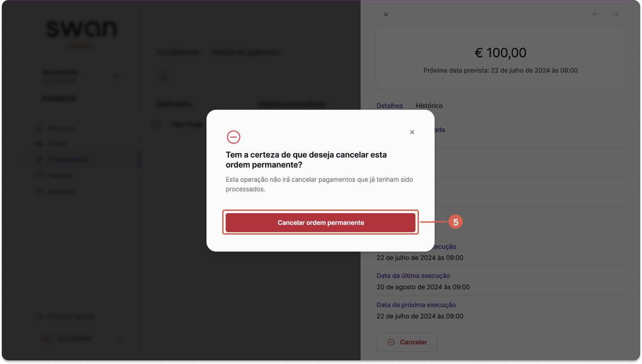Click the outlined Cancelar button
The height and width of the screenshot is (364, 642).
pyautogui.click(x=407, y=342)
